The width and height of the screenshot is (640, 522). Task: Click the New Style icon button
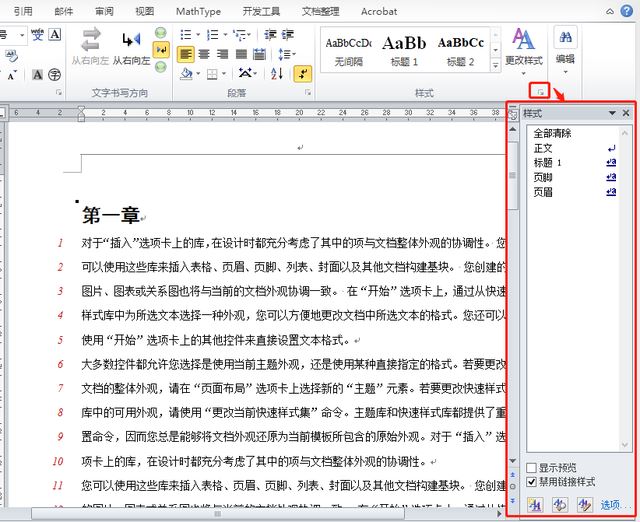pyautogui.click(x=535, y=505)
